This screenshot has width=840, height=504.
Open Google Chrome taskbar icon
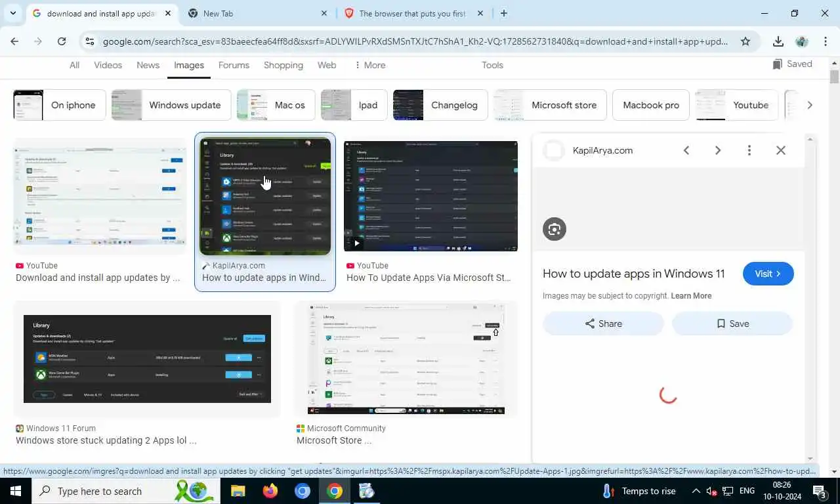[x=335, y=491]
